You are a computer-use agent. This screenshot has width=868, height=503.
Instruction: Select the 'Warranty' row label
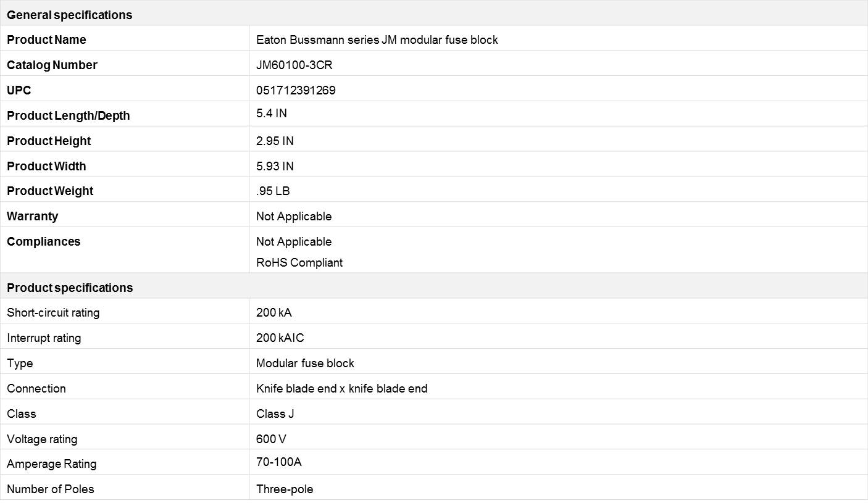point(32,217)
